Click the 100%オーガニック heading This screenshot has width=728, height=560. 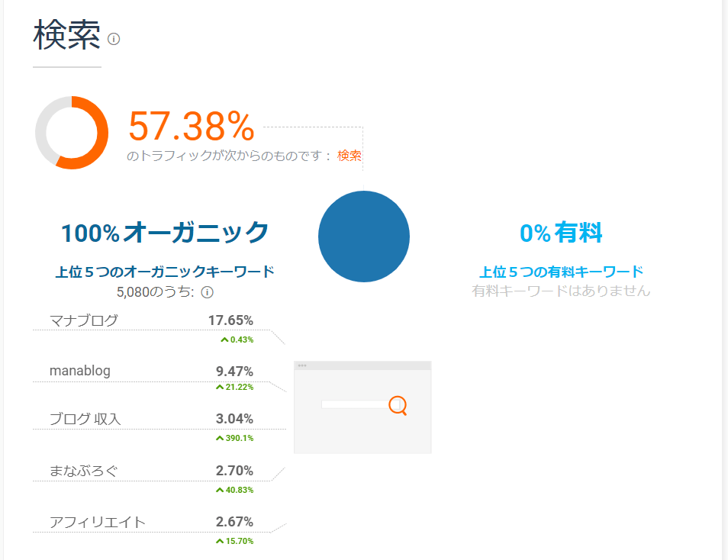pyautogui.click(x=165, y=233)
